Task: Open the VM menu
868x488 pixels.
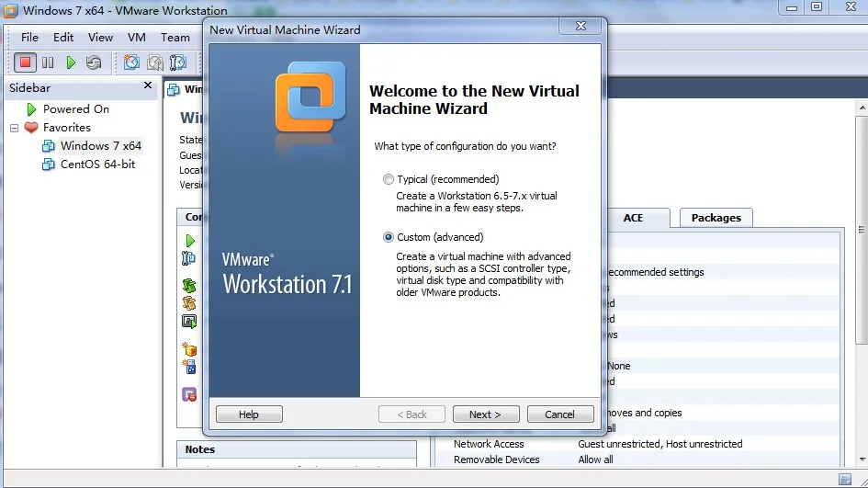Action: (136, 37)
